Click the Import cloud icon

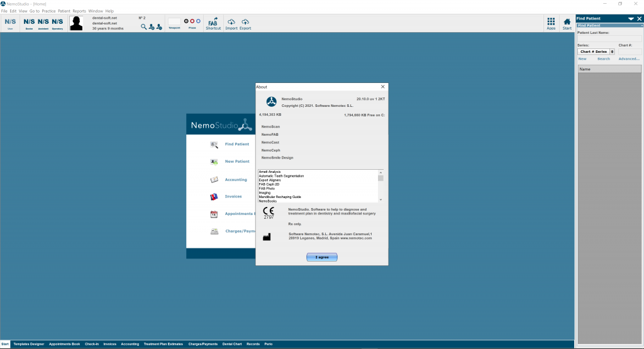coord(231,23)
